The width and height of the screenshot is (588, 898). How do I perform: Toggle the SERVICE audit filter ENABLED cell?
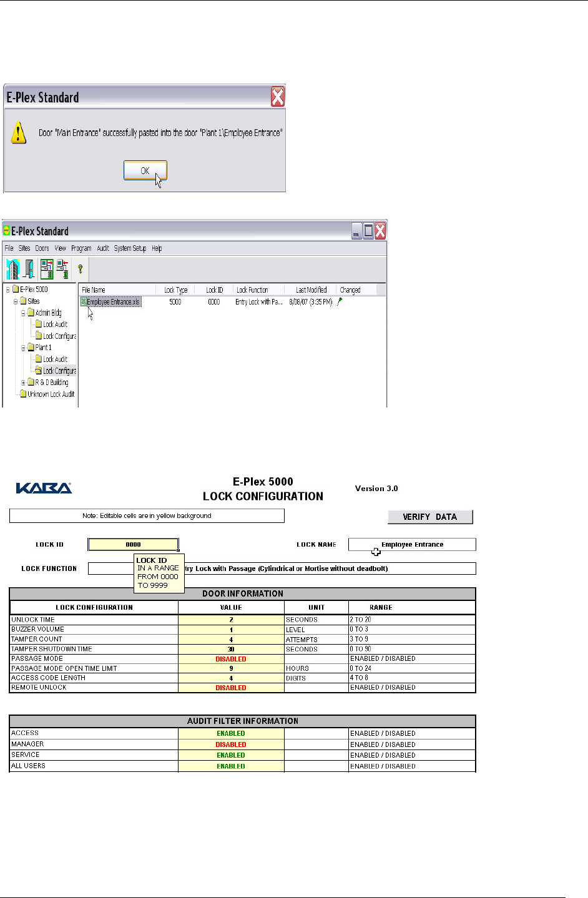tap(231, 755)
